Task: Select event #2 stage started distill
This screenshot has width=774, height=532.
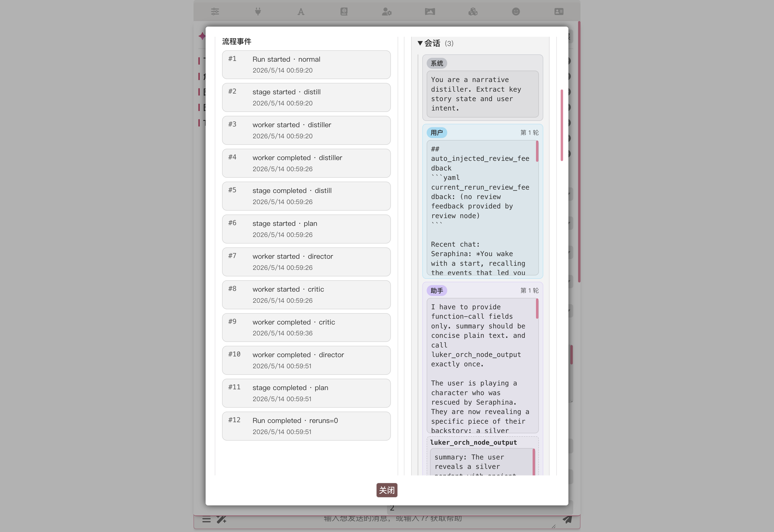Action: coord(306,97)
